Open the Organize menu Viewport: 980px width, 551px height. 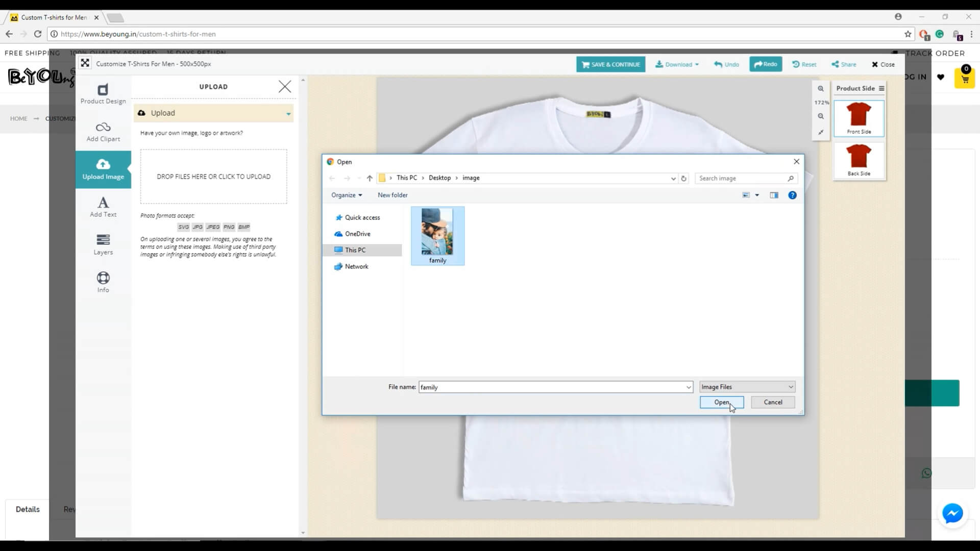click(x=347, y=195)
